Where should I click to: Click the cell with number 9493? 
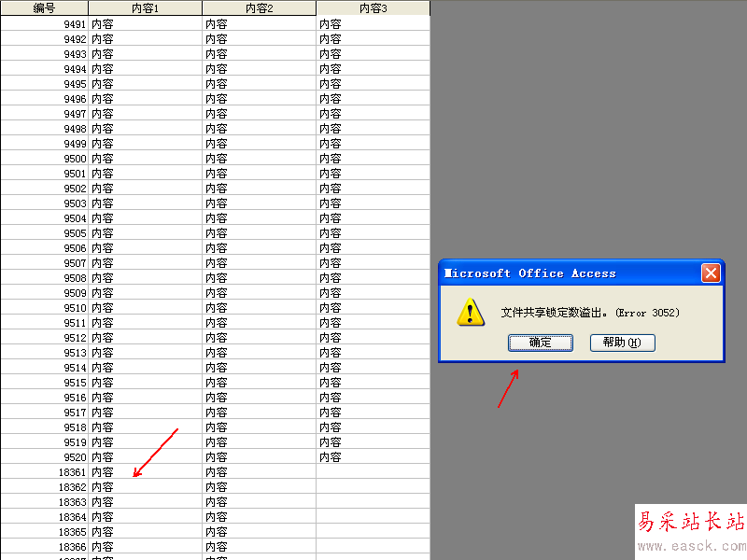(x=44, y=54)
